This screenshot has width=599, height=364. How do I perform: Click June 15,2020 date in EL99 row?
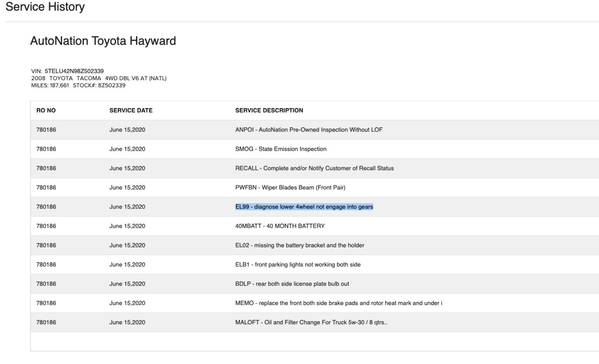tap(127, 206)
